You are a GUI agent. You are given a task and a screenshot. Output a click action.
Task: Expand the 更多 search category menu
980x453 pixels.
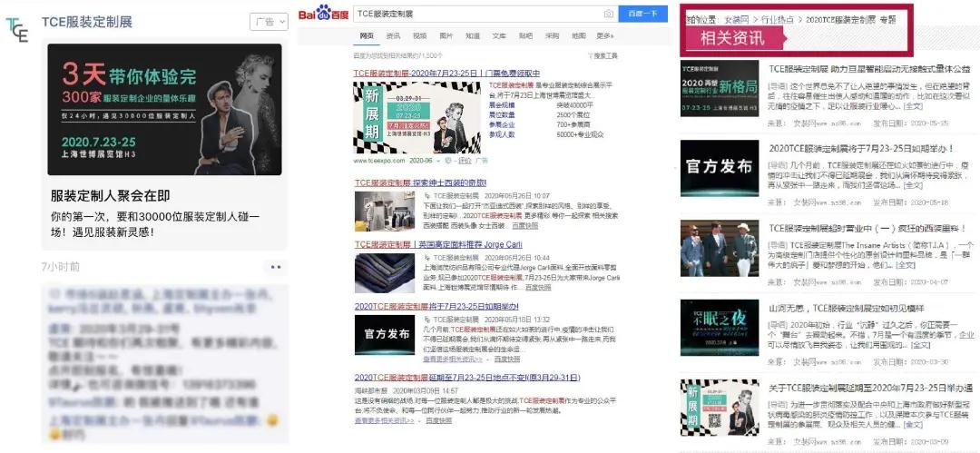(x=605, y=36)
